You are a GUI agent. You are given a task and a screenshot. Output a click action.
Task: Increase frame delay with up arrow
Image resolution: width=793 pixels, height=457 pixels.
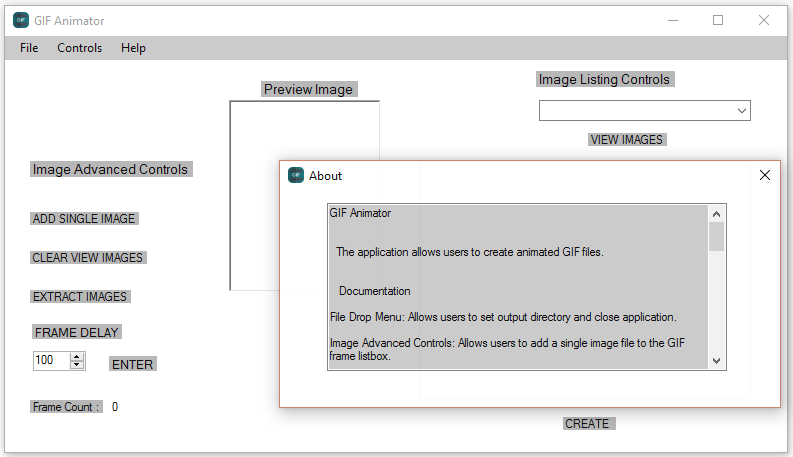point(77,356)
